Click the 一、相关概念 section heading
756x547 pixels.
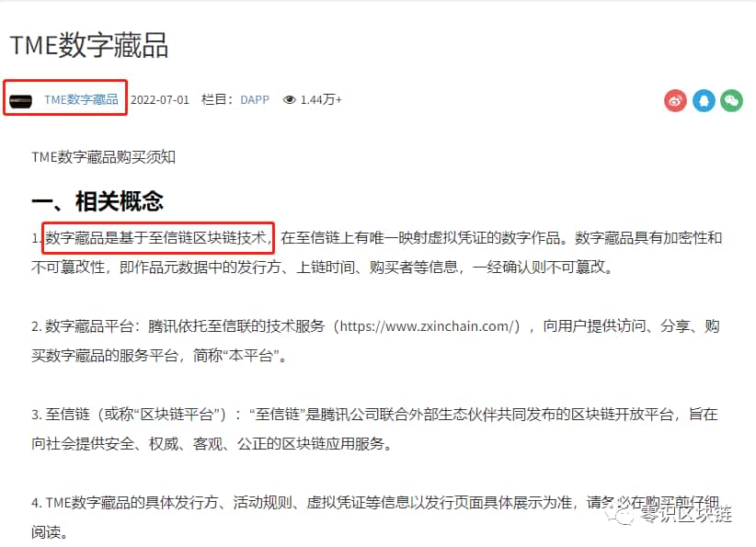(x=97, y=200)
